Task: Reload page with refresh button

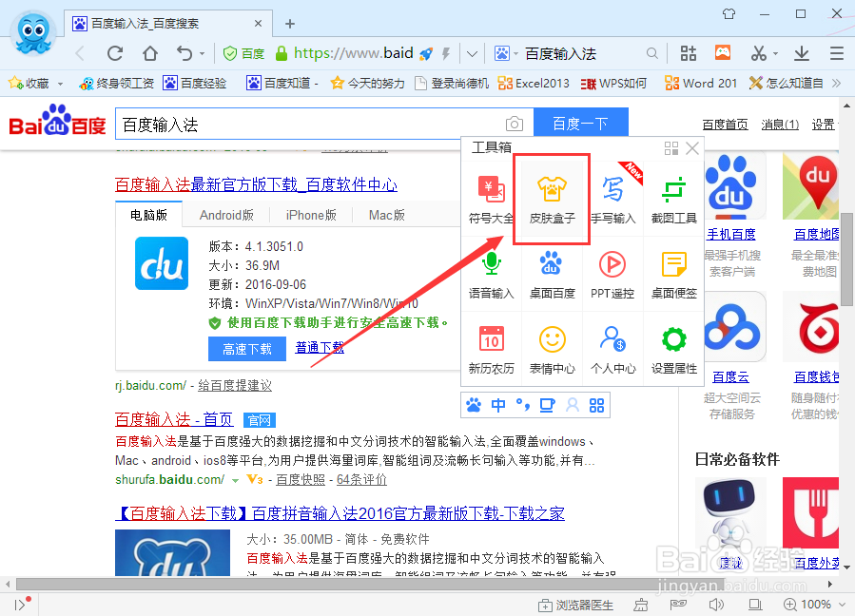Action: click(115, 53)
